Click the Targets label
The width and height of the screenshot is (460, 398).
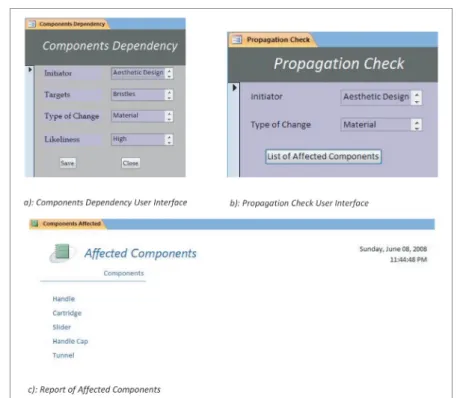point(57,95)
